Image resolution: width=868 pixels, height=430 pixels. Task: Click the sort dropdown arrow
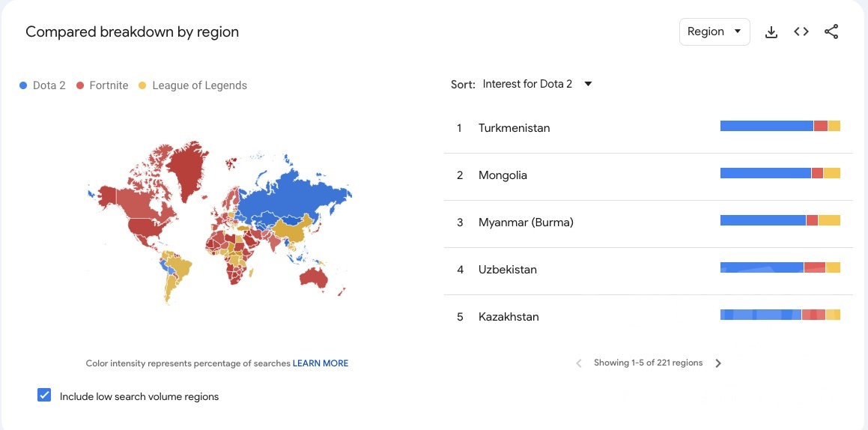tap(588, 84)
